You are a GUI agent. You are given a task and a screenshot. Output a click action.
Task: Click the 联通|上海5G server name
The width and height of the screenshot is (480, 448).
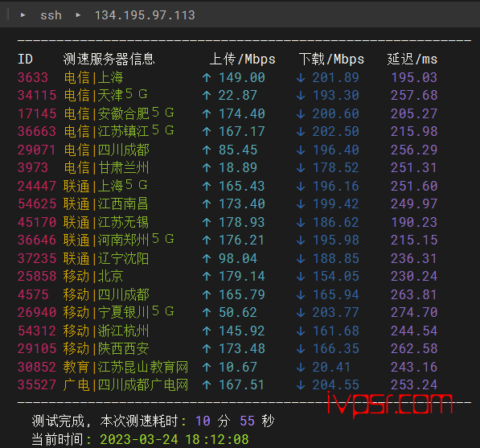coord(105,186)
